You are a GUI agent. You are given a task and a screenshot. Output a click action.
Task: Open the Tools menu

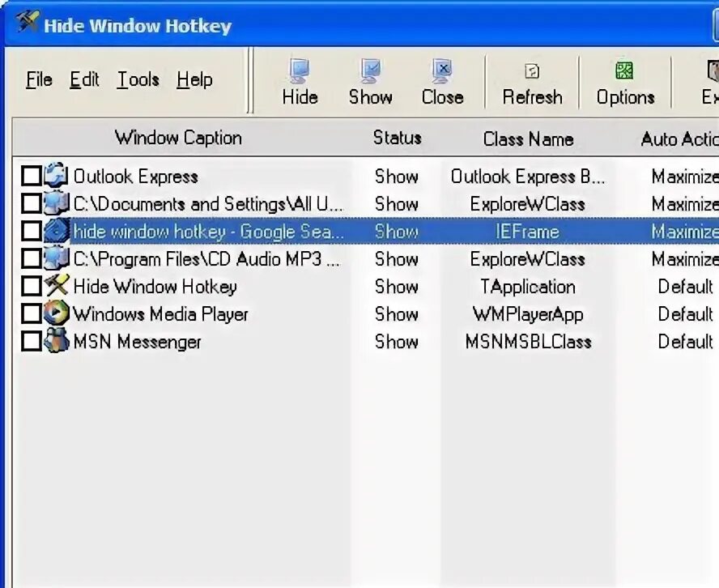coord(138,80)
